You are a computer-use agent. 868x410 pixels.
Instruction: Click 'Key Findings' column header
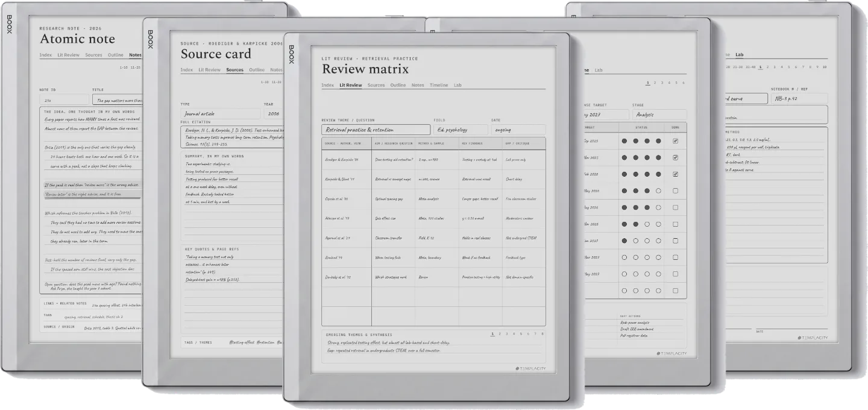point(480,143)
